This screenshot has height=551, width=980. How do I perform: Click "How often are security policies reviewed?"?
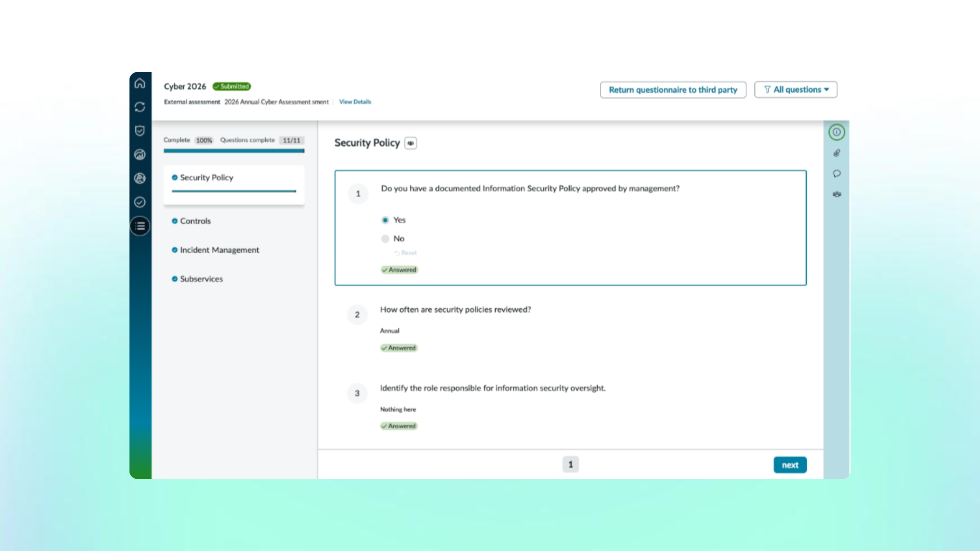[455, 310]
